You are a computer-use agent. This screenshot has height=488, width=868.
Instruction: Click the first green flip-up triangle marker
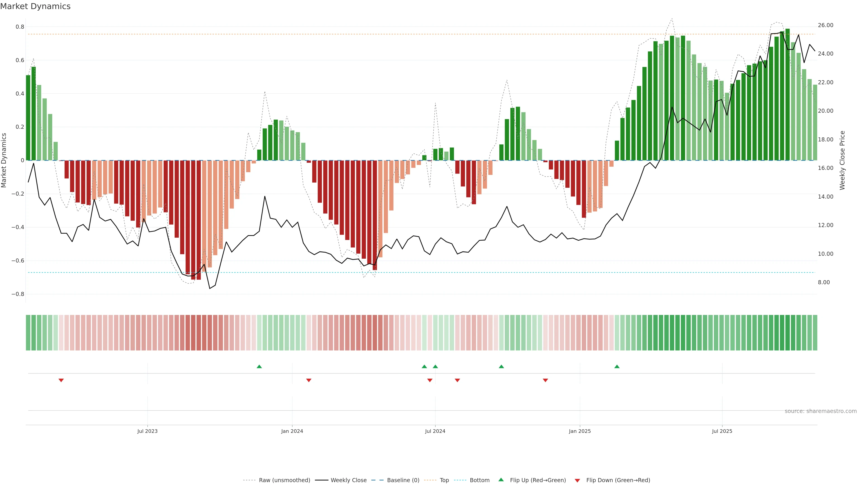click(x=259, y=366)
